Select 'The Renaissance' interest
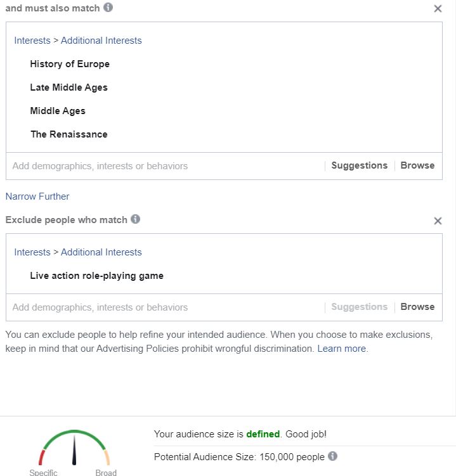The width and height of the screenshot is (456, 476). 69,134
